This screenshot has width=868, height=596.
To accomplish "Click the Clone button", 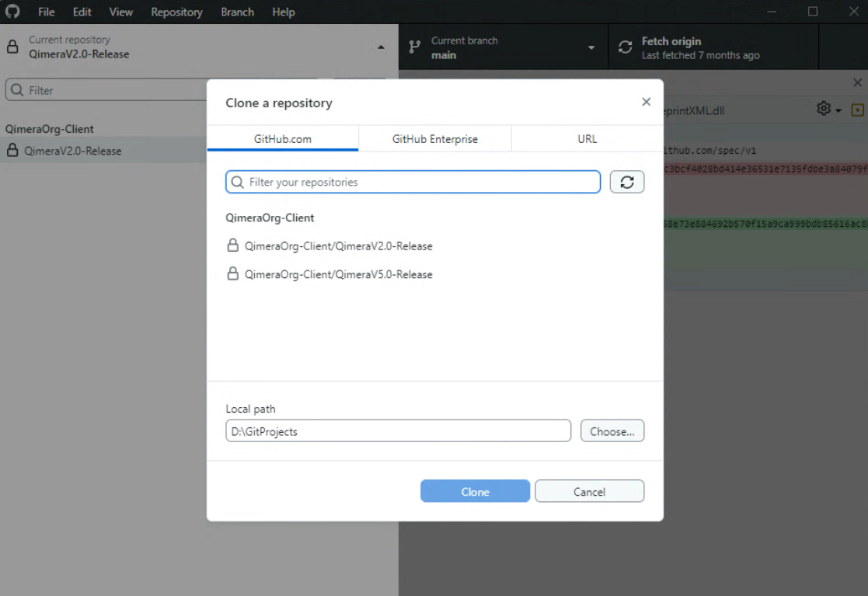I will [x=475, y=490].
